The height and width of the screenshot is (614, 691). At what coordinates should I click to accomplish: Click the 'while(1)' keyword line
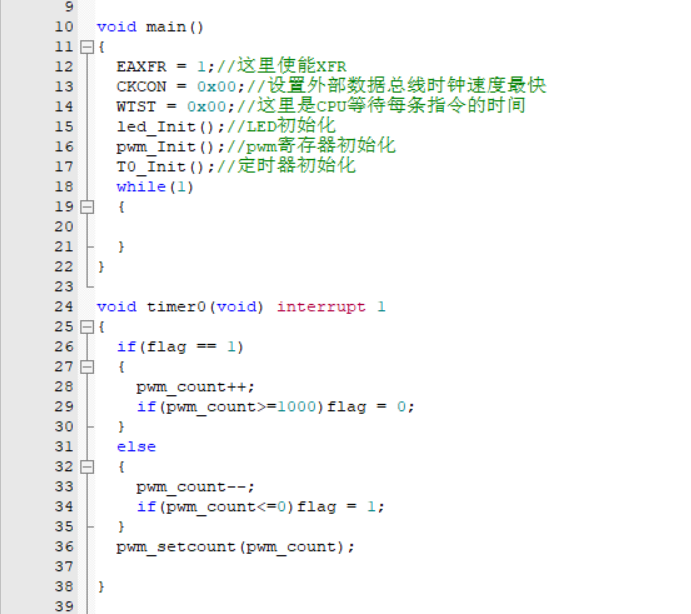click(155, 187)
